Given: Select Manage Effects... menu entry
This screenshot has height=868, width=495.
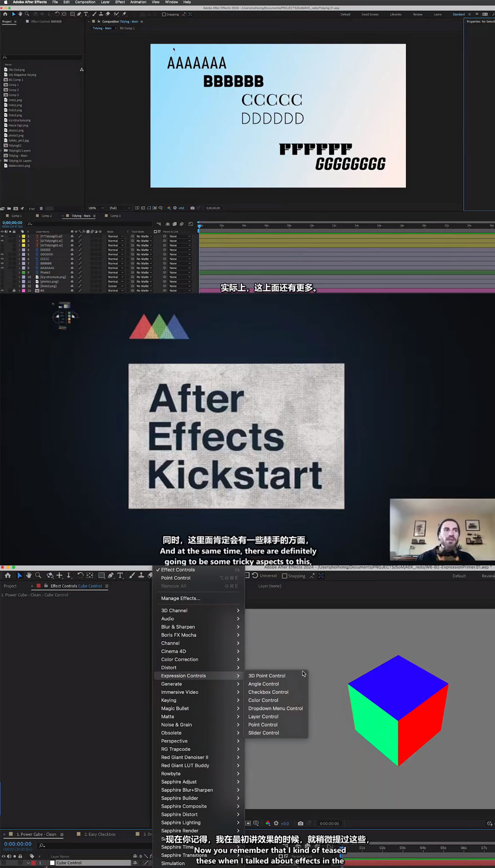Looking at the screenshot, I should pyautogui.click(x=181, y=598).
